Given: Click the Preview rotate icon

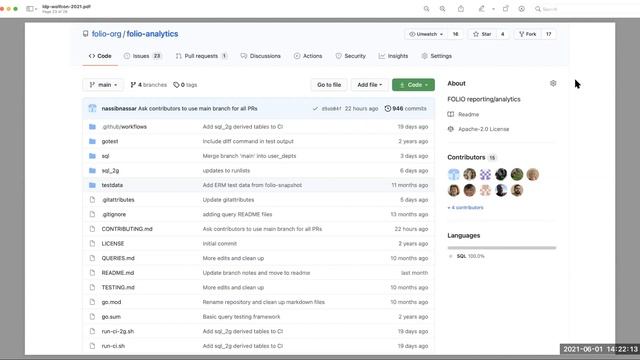Looking at the screenshot, I should pyautogui.click(x=506, y=9).
